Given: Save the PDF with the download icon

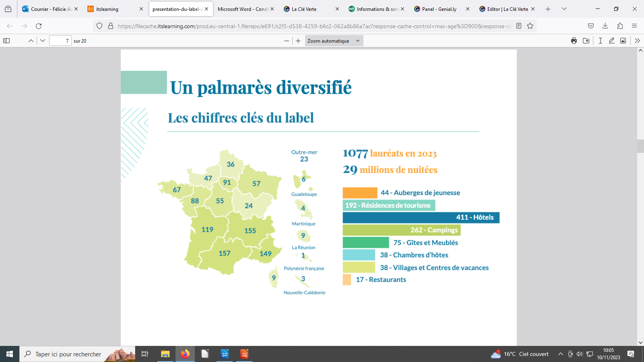Looking at the screenshot, I should pos(586,41).
